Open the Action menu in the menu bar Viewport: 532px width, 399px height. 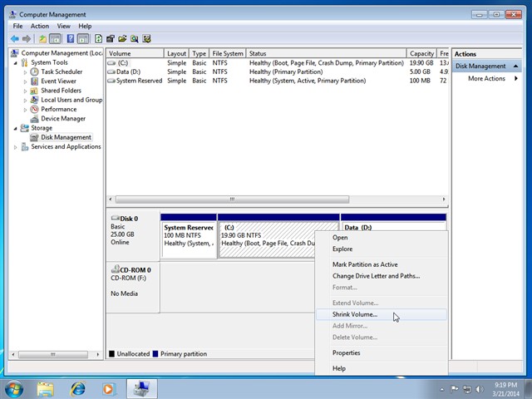click(x=40, y=26)
